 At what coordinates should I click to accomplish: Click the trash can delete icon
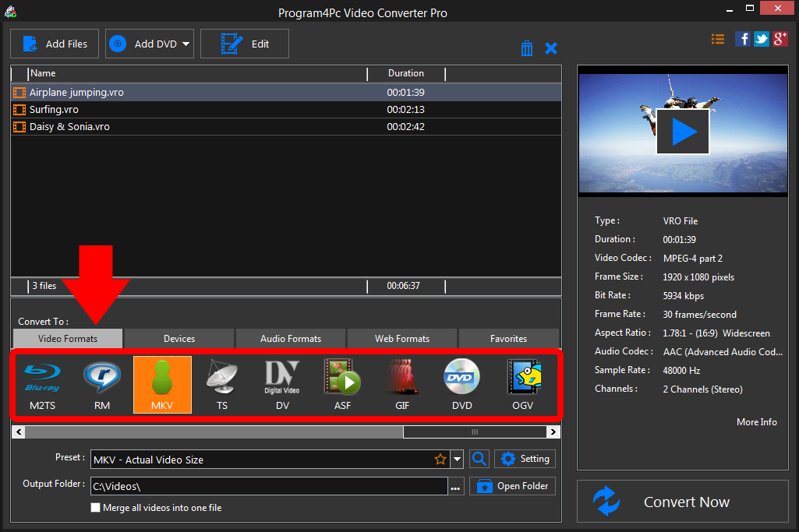(x=527, y=48)
